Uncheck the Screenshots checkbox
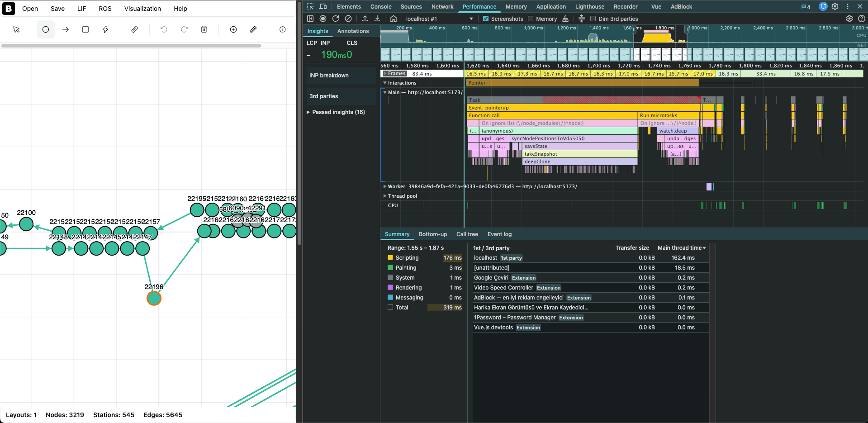Viewport: 868px width, 423px height. [485, 19]
